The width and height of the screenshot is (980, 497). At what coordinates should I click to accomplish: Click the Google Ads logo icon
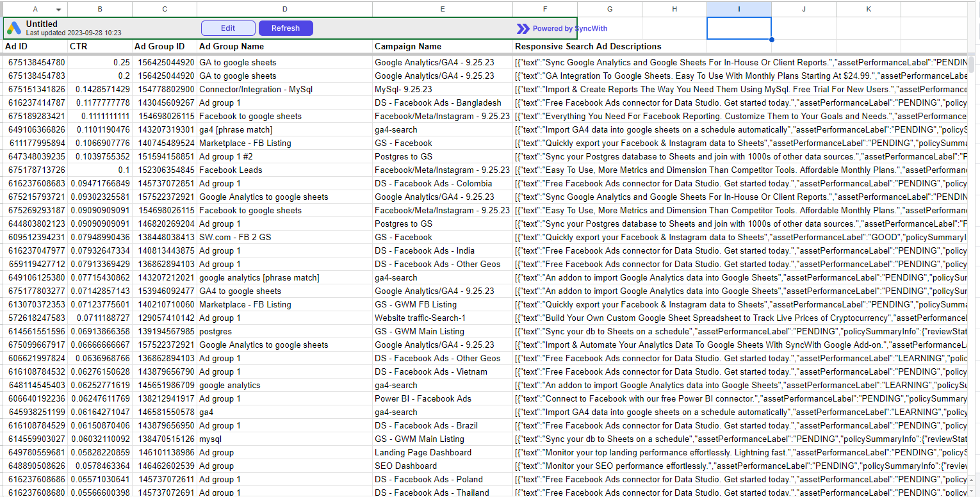15,28
